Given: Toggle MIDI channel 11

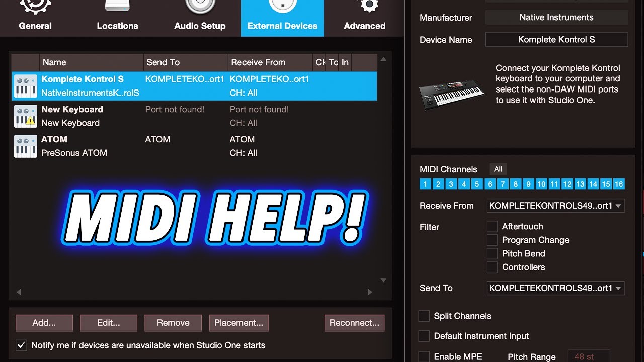Looking at the screenshot, I should point(554,184).
